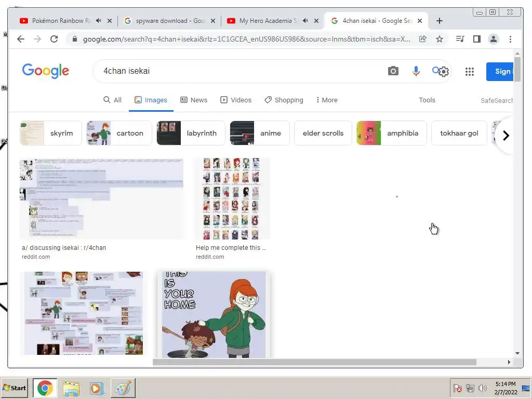Screen dimensions: 532x399
Task: Filter images by the elder scrolls chip
Action: [323, 133]
